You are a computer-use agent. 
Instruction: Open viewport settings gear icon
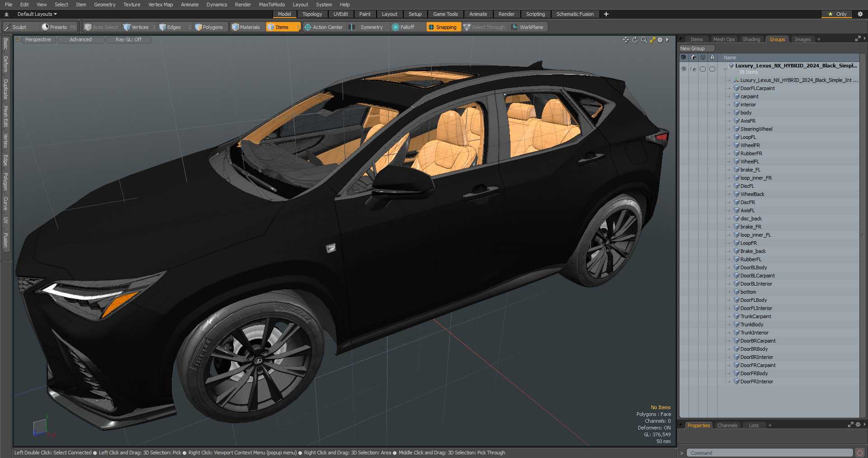coord(660,40)
